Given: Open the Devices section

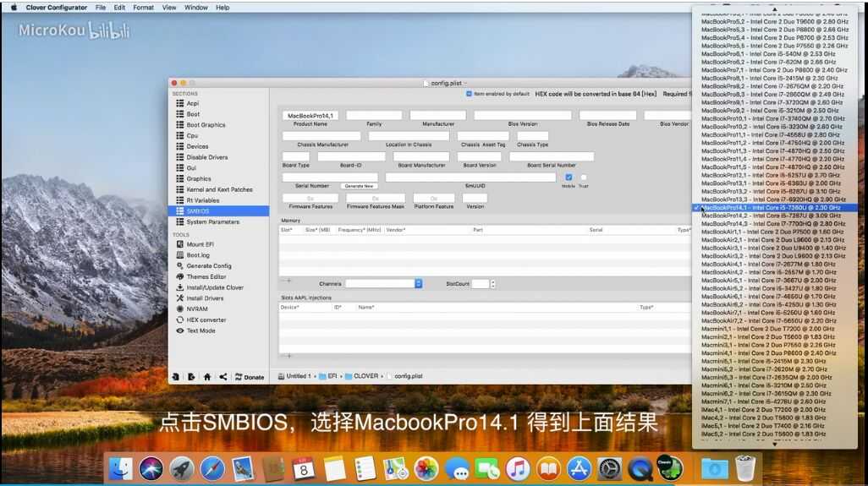Looking at the screenshot, I should pos(197,146).
